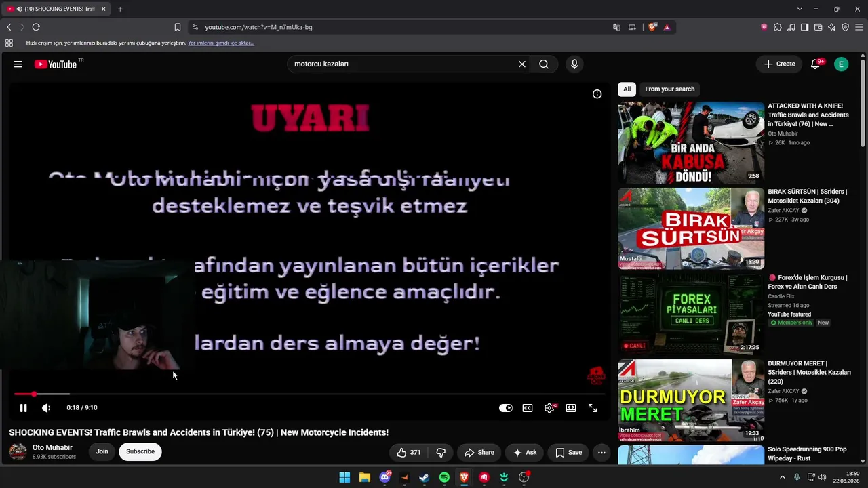The image size is (868, 488).
Task: Select the From your search chip
Action: [x=670, y=89]
